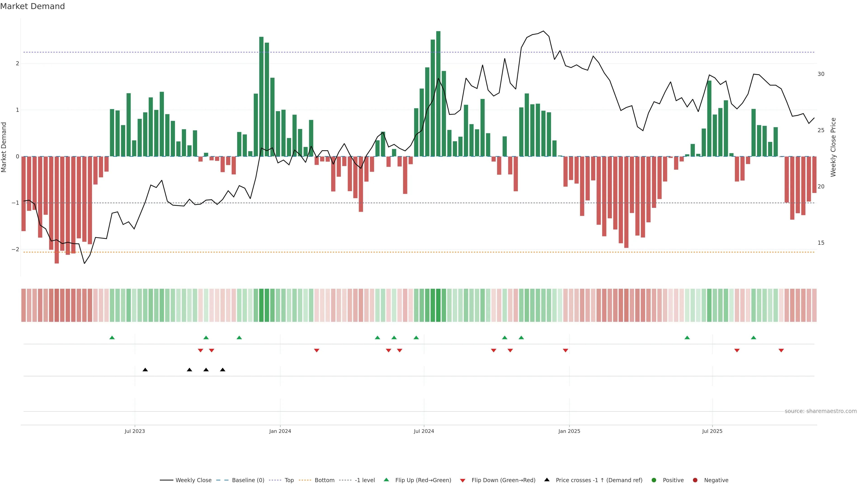This screenshot has width=868, height=488.
Task: Click the red Flip Down legend triangle
Action: pos(463,480)
